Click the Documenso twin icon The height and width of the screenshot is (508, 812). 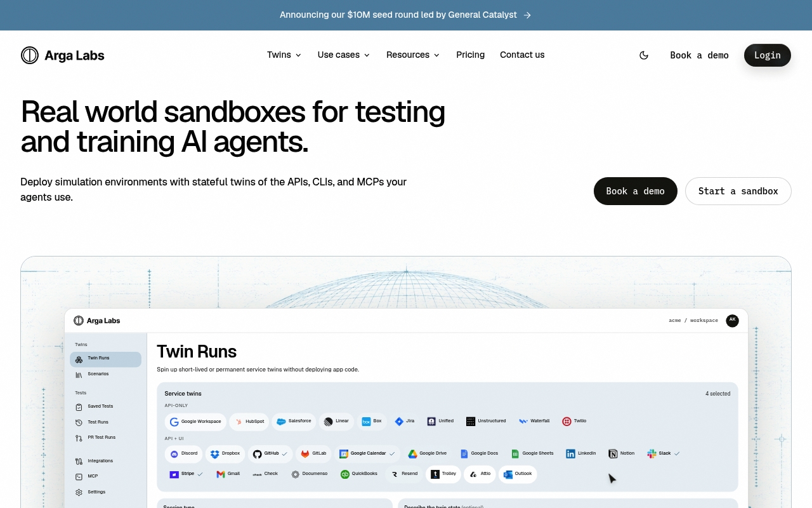coord(295,474)
